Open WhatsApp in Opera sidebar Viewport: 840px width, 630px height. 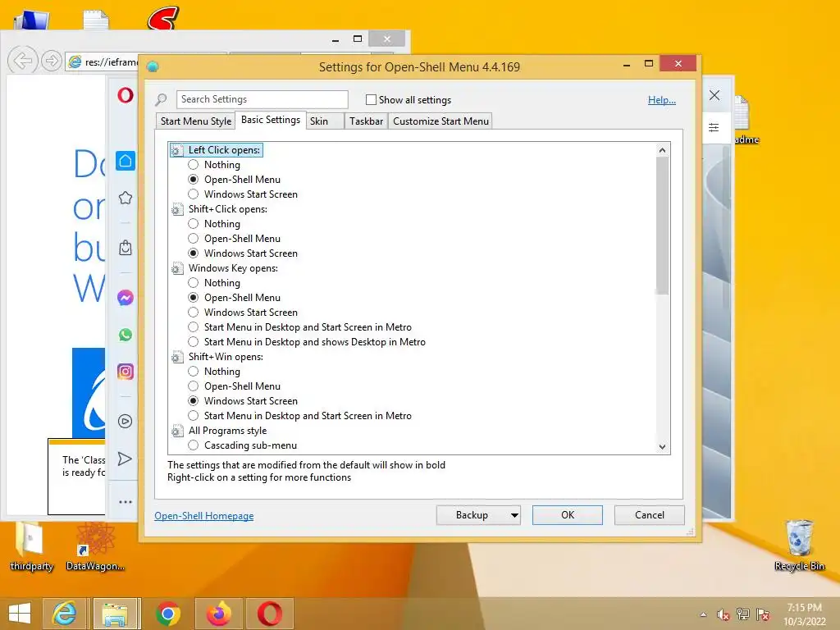coord(126,335)
